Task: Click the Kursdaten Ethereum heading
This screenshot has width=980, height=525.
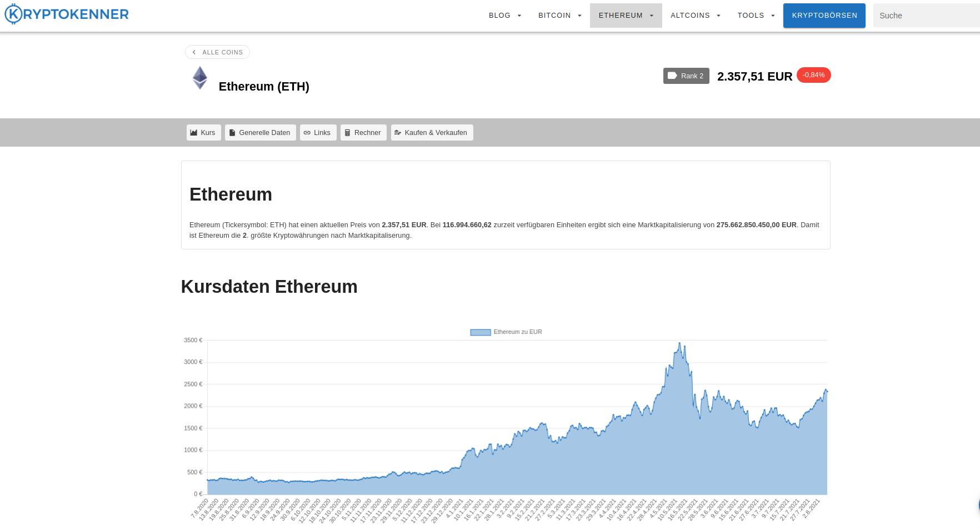Action: [x=269, y=287]
